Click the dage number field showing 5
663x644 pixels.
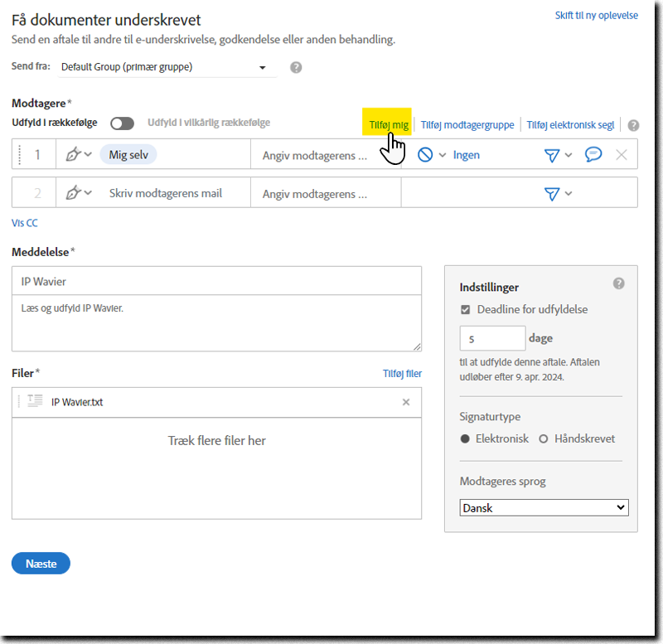pyautogui.click(x=492, y=338)
